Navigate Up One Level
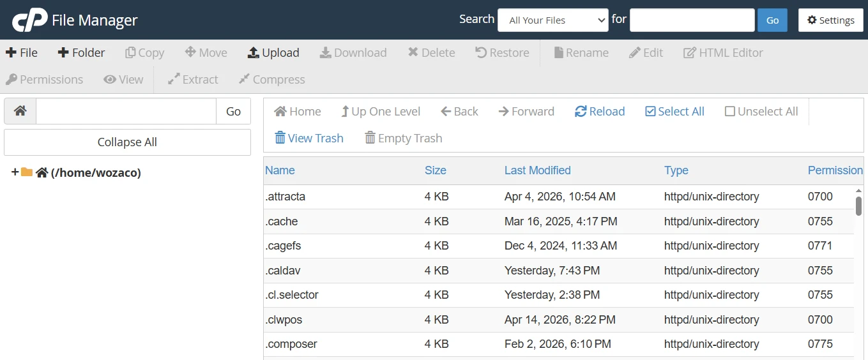 pyautogui.click(x=381, y=112)
